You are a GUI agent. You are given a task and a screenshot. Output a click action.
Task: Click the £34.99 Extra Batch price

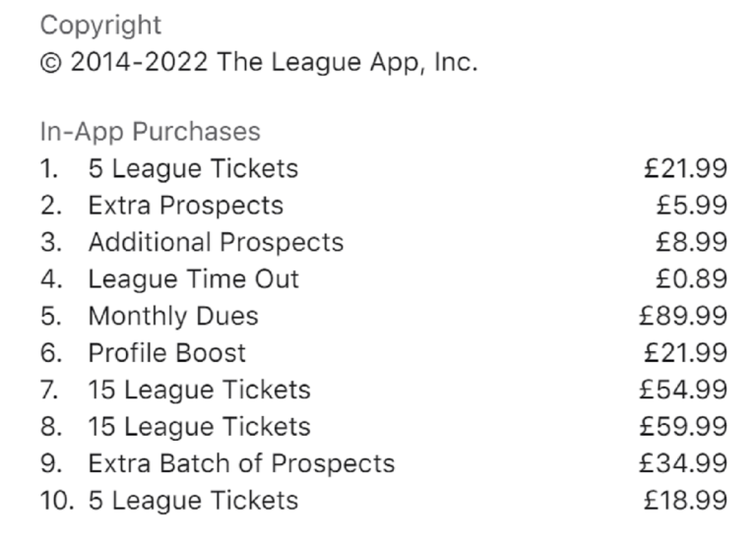684,463
